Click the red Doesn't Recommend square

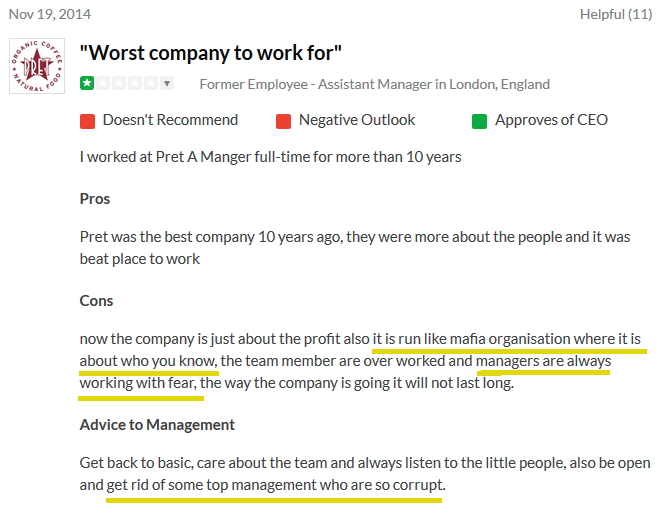coord(87,121)
